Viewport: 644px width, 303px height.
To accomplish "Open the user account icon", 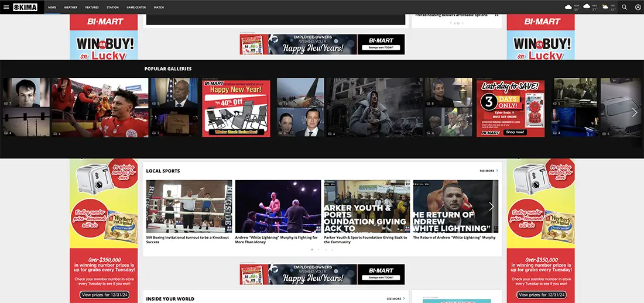I will pos(638,7).
